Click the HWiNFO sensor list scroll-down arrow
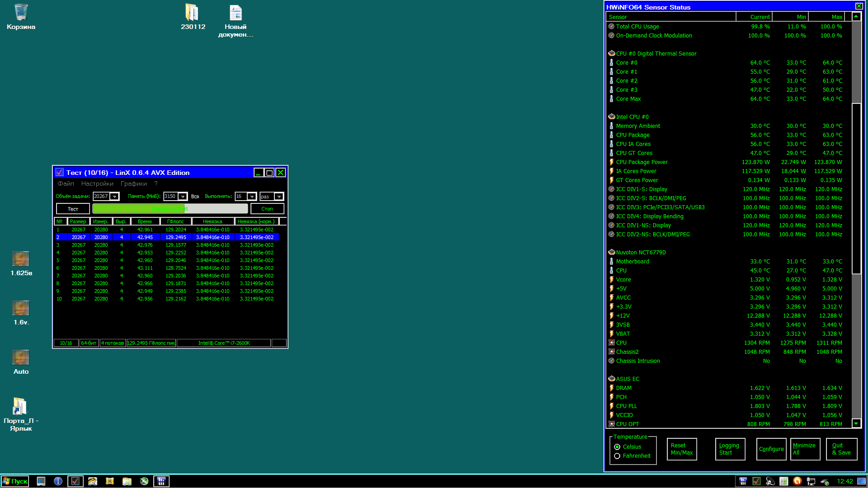This screenshot has height=488, width=868. 856,423
